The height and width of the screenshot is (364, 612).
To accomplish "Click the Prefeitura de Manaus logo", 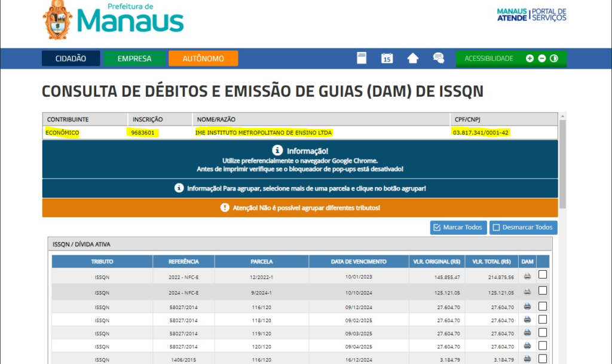I will 114,21.
